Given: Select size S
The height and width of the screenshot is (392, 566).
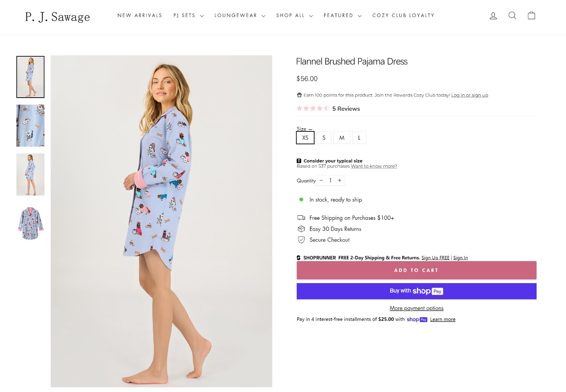Looking at the screenshot, I should [x=324, y=138].
